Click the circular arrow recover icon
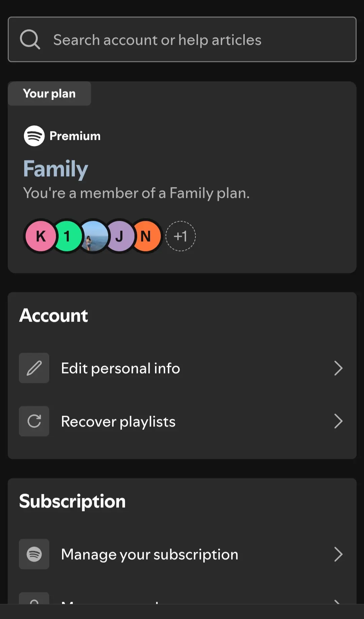This screenshot has width=364, height=619. (x=34, y=421)
